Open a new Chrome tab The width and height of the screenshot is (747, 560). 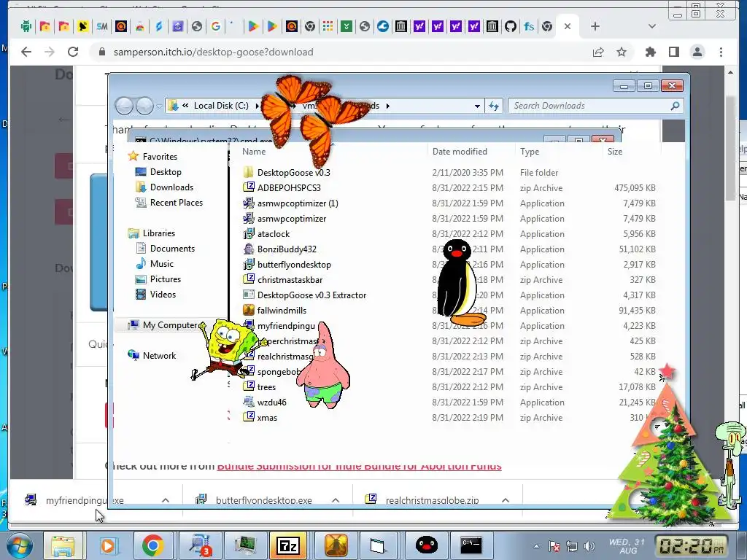click(595, 27)
